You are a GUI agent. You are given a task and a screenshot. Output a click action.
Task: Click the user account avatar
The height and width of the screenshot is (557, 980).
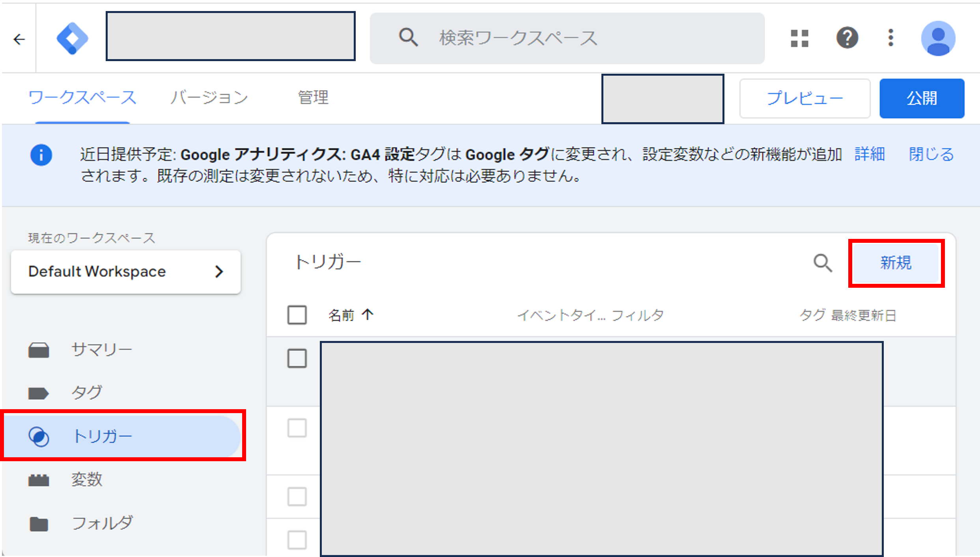coord(938,38)
